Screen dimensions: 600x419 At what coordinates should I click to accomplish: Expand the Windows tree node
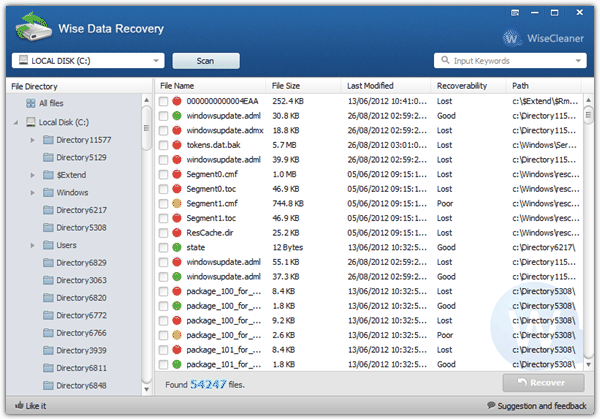(x=33, y=192)
